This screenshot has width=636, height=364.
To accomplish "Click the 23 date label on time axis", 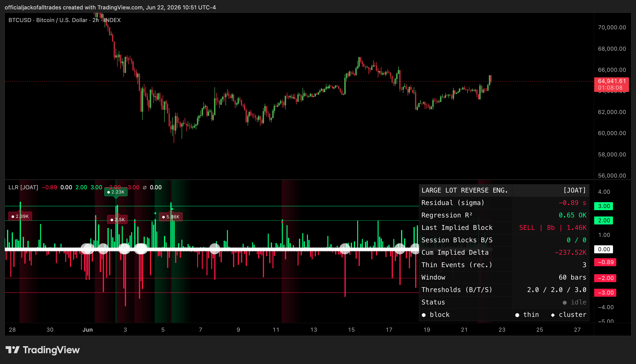I will 502,330.
